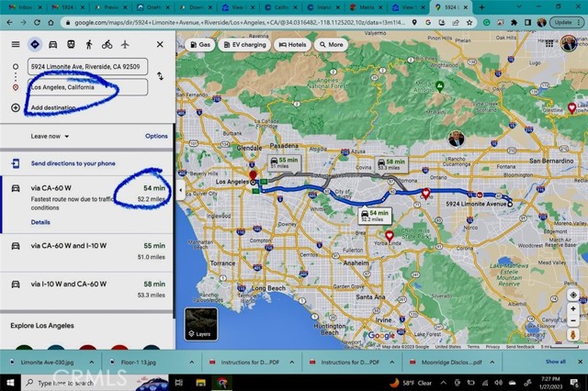This screenshot has height=391, width=588.
Task: Send directions to your phone
Action: pyautogui.click(x=73, y=163)
